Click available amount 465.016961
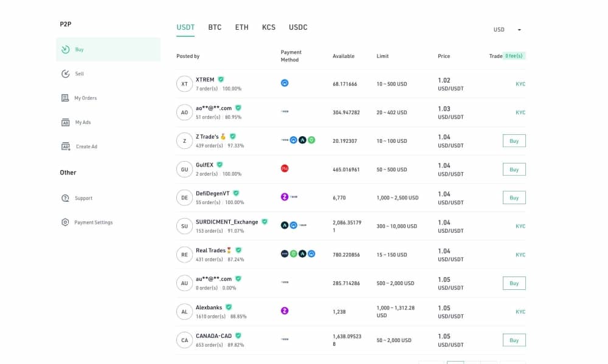Screen dimensions: 608x364 tap(347, 170)
